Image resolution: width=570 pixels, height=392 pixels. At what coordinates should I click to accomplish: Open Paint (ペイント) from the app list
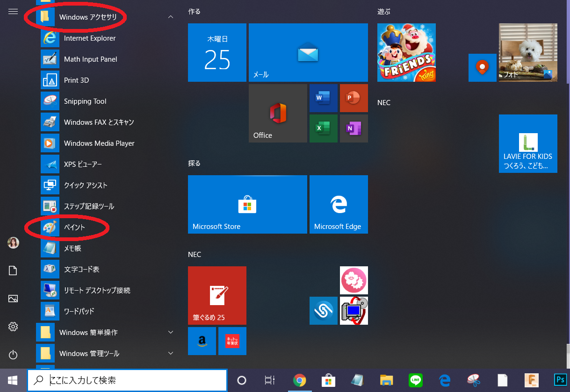pyautogui.click(x=75, y=228)
